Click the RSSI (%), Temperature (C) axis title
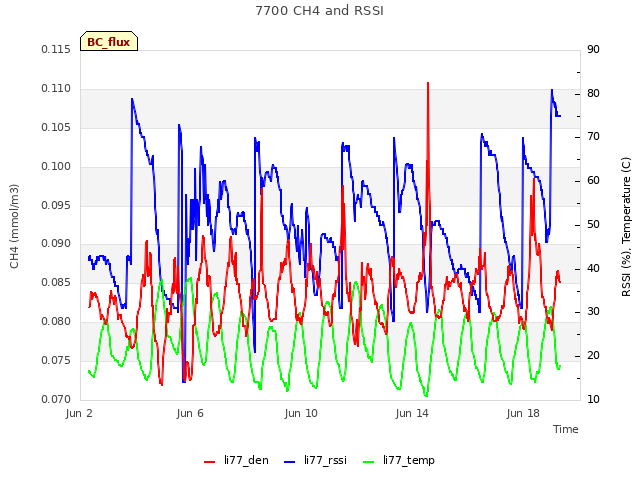This screenshot has width=640, height=480. (x=626, y=227)
